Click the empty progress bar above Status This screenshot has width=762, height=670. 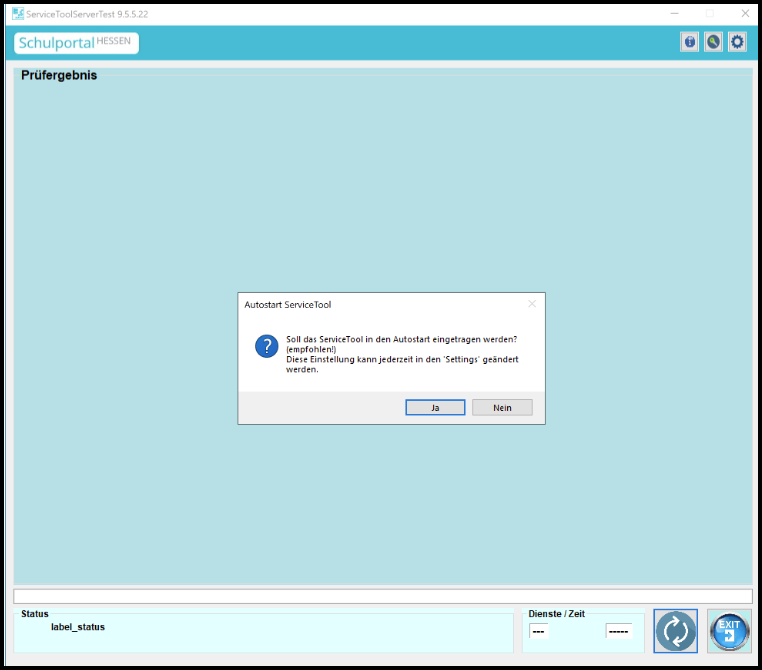(x=382, y=596)
